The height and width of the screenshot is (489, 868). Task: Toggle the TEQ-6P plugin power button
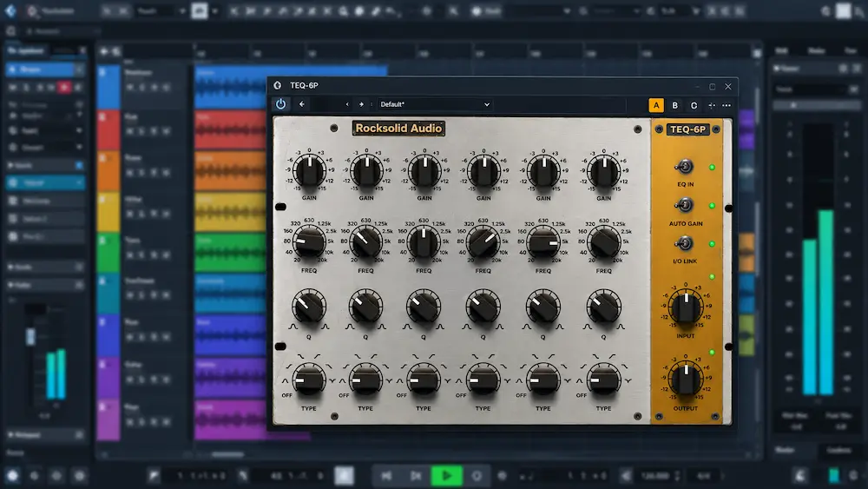pos(280,104)
